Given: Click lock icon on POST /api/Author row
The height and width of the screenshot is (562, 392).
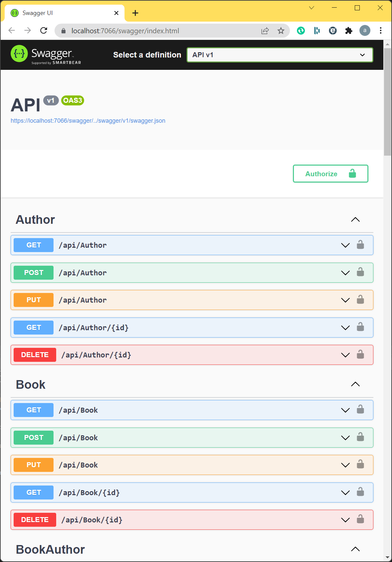Looking at the screenshot, I should click(360, 272).
